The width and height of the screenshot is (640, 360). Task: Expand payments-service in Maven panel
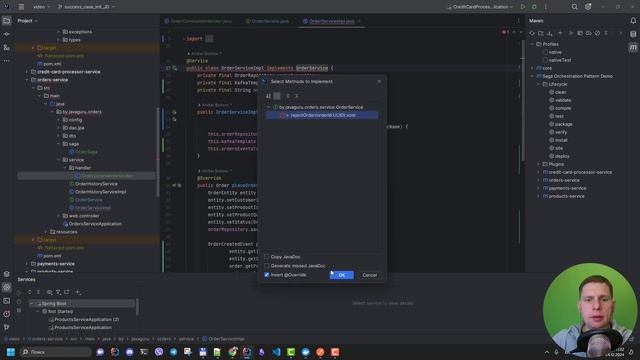tap(538, 189)
